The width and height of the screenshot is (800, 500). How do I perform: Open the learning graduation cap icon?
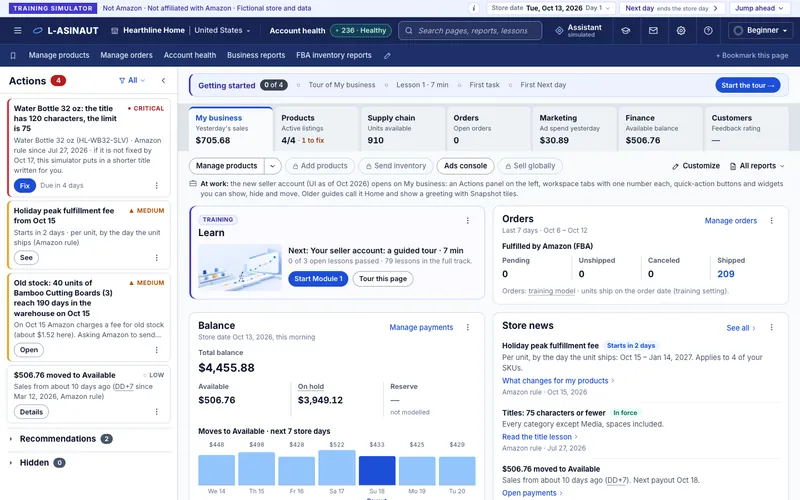point(626,31)
